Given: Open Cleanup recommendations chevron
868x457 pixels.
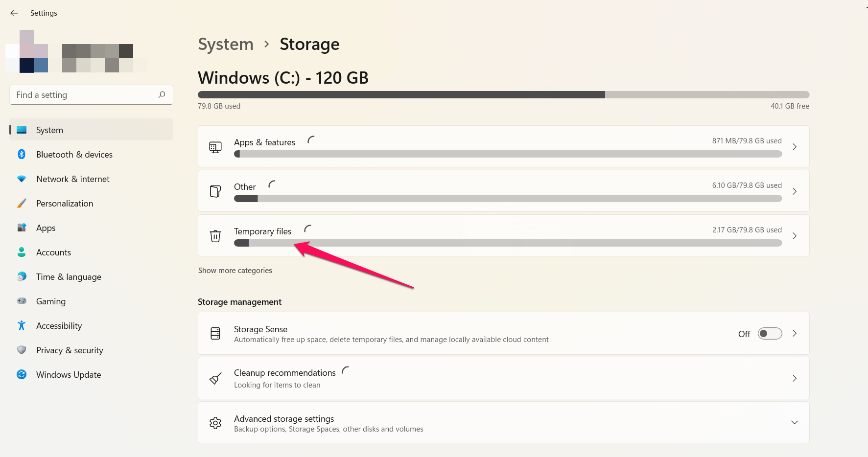Looking at the screenshot, I should (794, 378).
